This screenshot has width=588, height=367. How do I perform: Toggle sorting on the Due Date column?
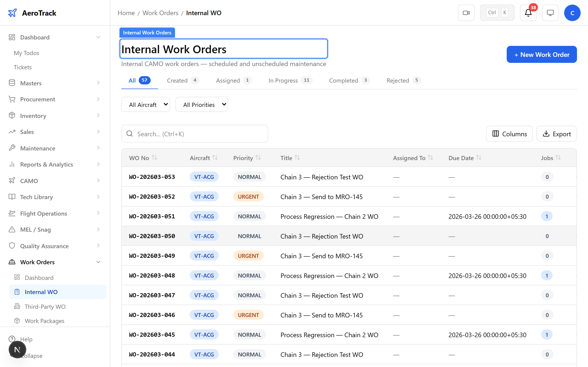(478, 158)
